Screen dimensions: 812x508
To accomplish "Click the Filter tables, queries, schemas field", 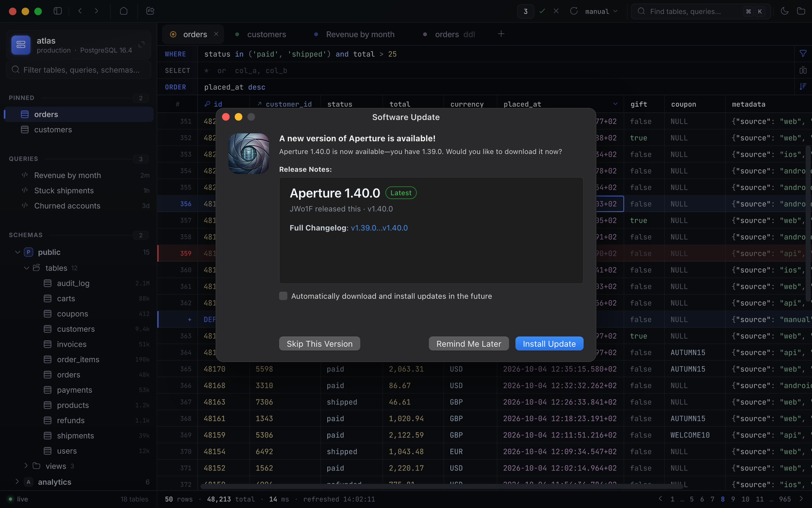I will click(79, 70).
